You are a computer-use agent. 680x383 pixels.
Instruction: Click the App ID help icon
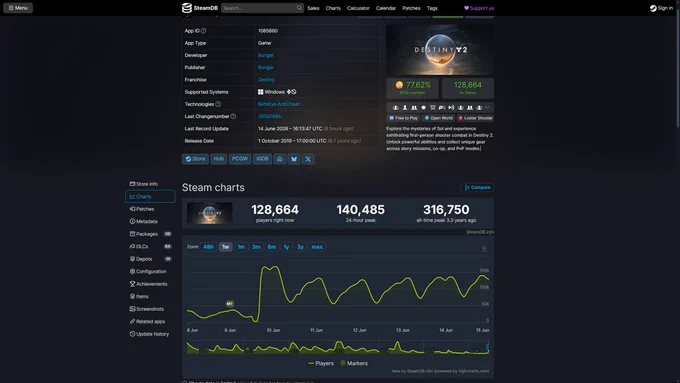coord(203,31)
